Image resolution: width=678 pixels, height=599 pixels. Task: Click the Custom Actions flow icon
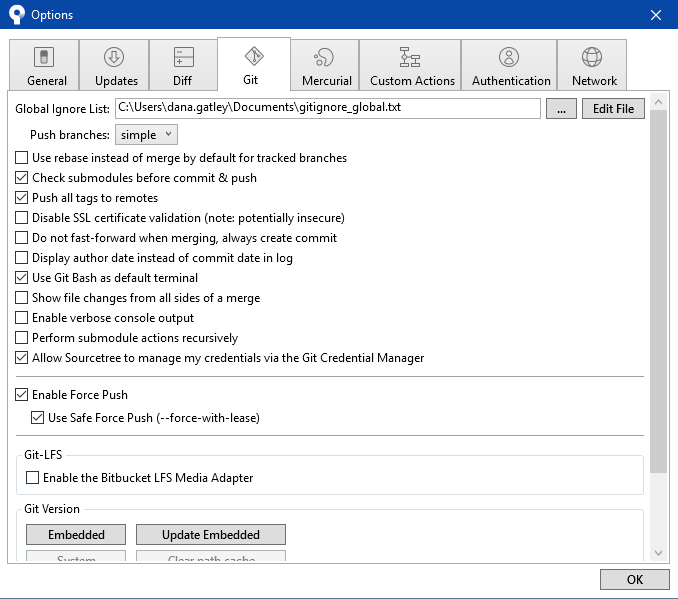click(409, 57)
